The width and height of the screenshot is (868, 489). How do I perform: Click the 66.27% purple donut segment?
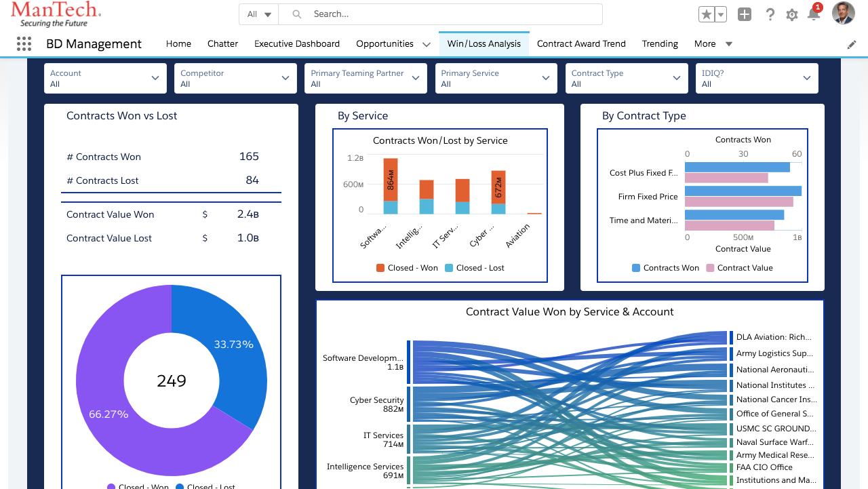point(108,414)
